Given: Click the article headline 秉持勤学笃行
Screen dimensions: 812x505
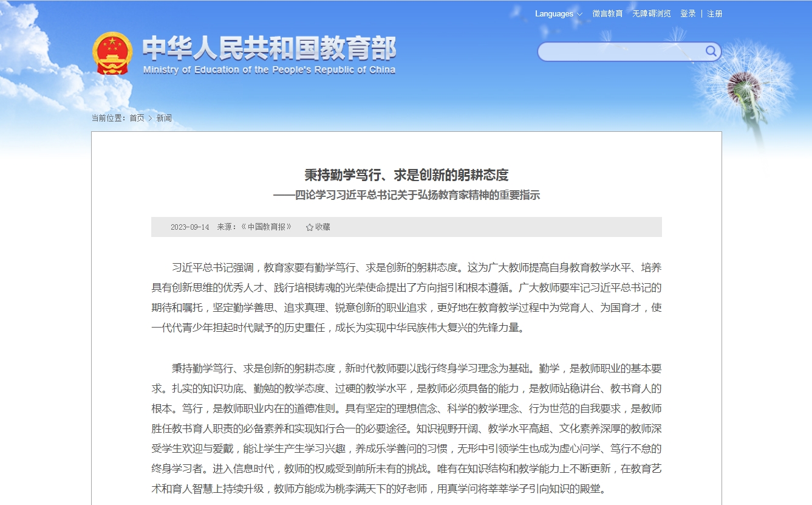Looking at the screenshot, I should point(406,176).
